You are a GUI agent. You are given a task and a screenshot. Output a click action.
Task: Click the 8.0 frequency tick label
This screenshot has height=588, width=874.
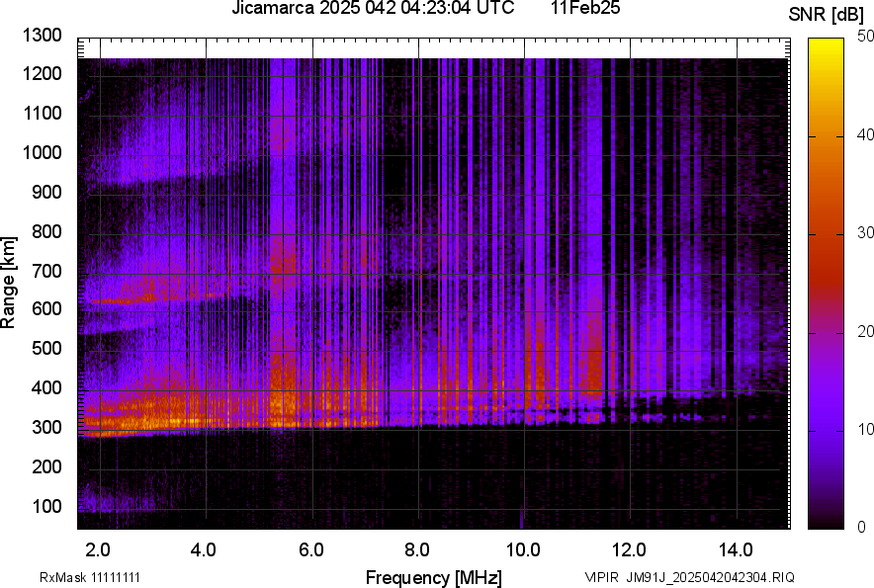[417, 548]
